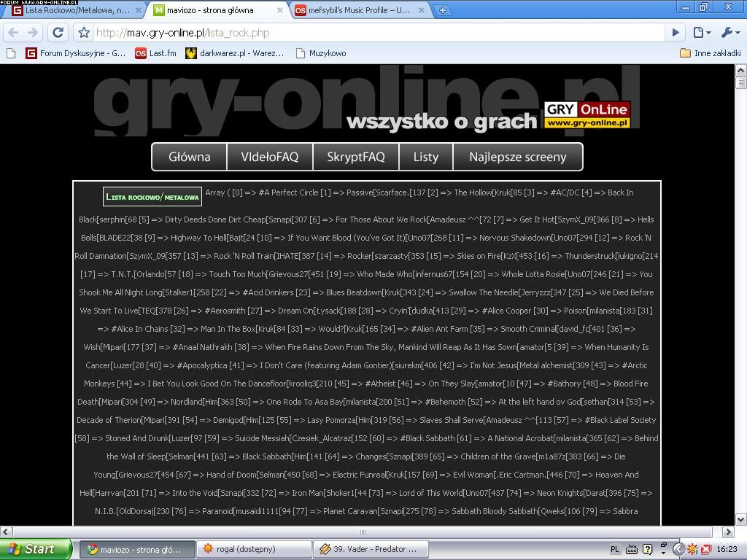Click the help question mark tray icon
The image size is (747, 560).
pos(647,550)
